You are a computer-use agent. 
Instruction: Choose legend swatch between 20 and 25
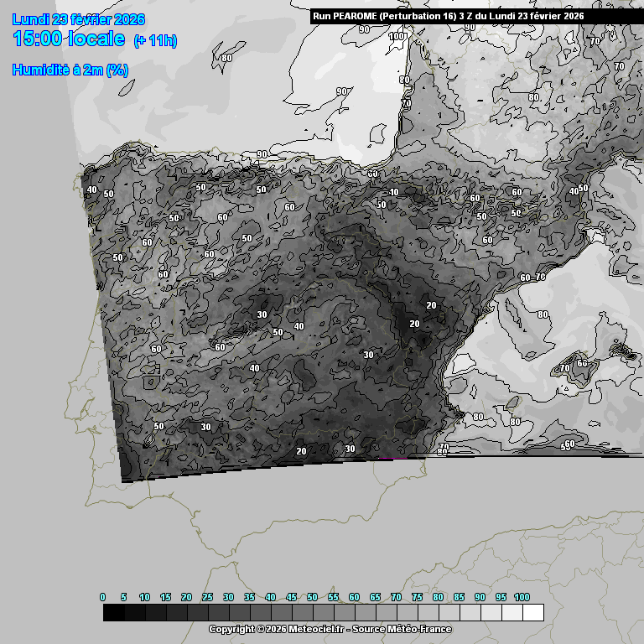tap(197, 613)
